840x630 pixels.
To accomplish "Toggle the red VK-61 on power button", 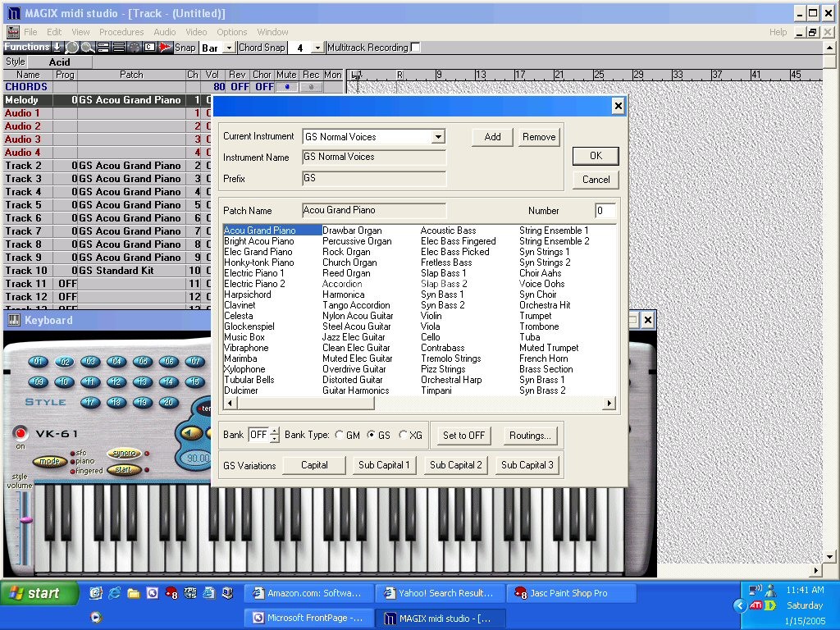I will tap(21, 433).
